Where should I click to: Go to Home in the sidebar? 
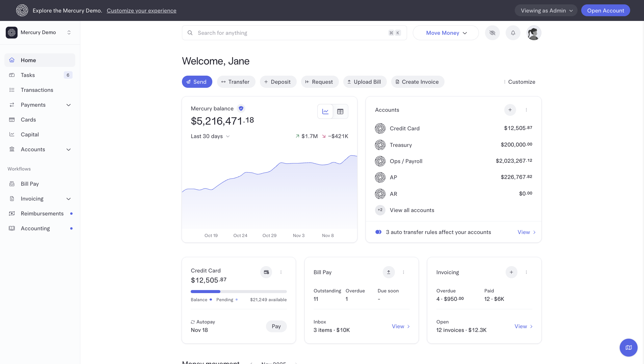(x=40, y=60)
